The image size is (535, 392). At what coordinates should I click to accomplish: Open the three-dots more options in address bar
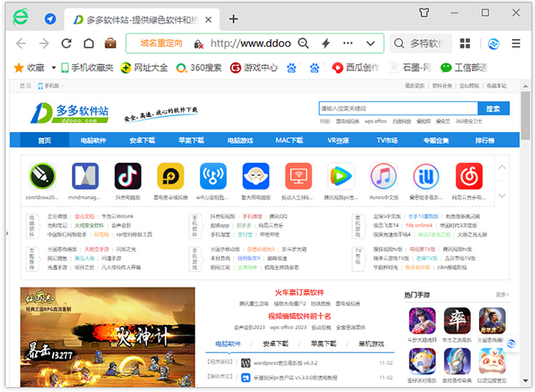click(x=348, y=43)
